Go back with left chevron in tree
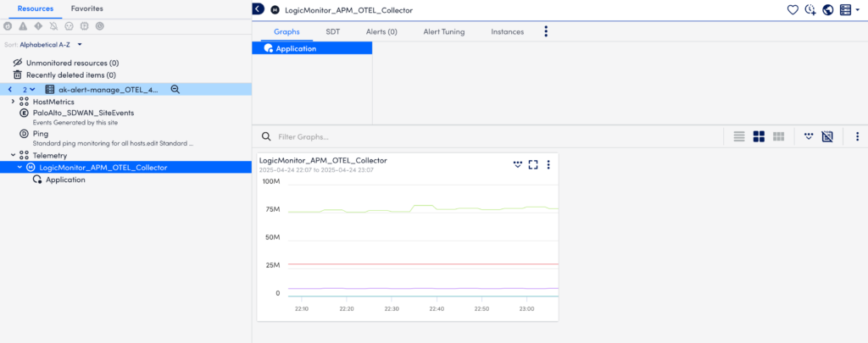This screenshot has width=868, height=343. tap(10, 89)
